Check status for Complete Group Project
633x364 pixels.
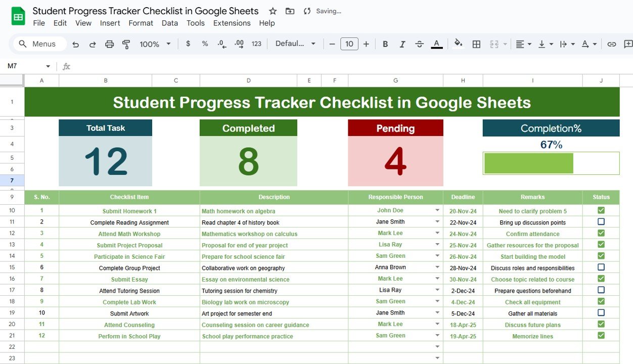point(601,267)
